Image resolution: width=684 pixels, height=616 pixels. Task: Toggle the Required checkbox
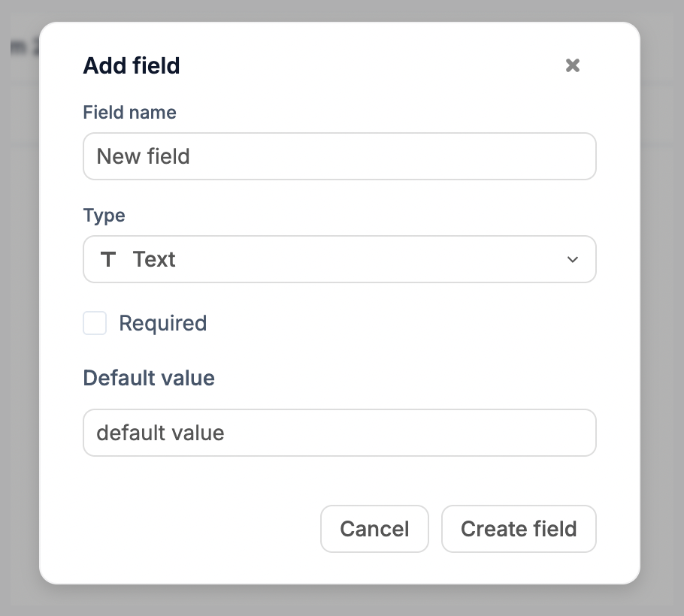(95, 324)
